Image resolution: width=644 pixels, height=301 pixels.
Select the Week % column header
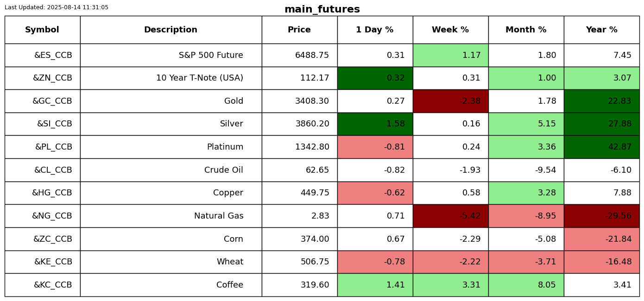pyautogui.click(x=450, y=30)
